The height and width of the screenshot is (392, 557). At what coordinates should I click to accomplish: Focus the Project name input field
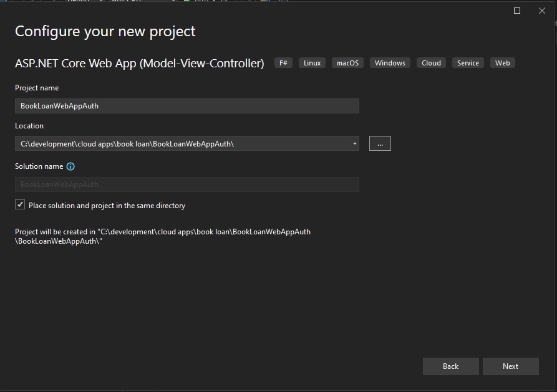[187, 106]
